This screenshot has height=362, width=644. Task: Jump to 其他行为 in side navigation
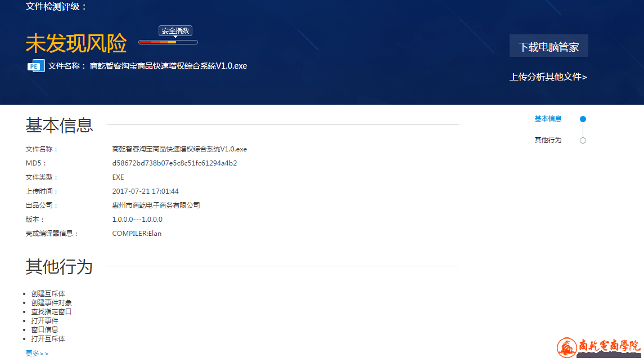point(548,140)
